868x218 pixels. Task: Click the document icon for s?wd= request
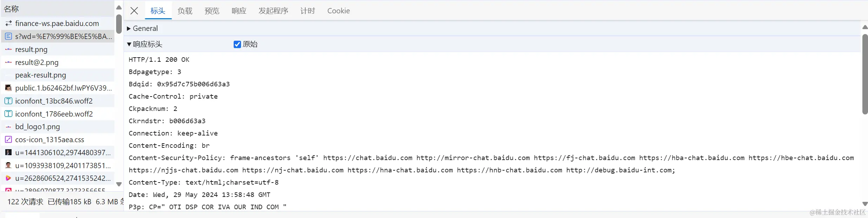click(x=8, y=36)
